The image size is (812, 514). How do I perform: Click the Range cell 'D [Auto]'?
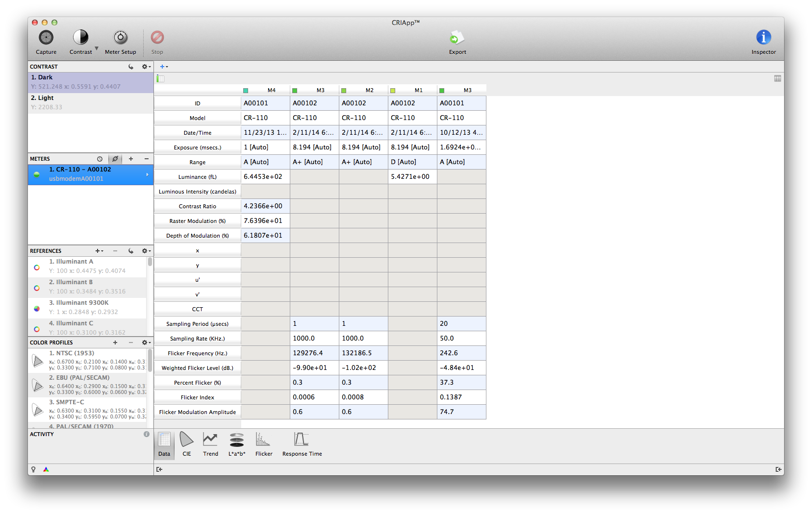[412, 162]
